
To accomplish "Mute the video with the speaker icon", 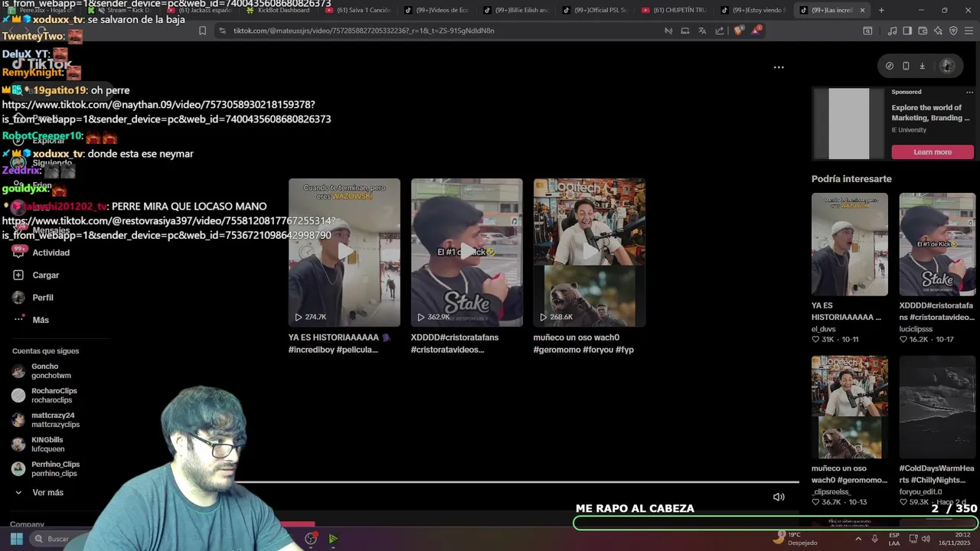I will click(779, 497).
